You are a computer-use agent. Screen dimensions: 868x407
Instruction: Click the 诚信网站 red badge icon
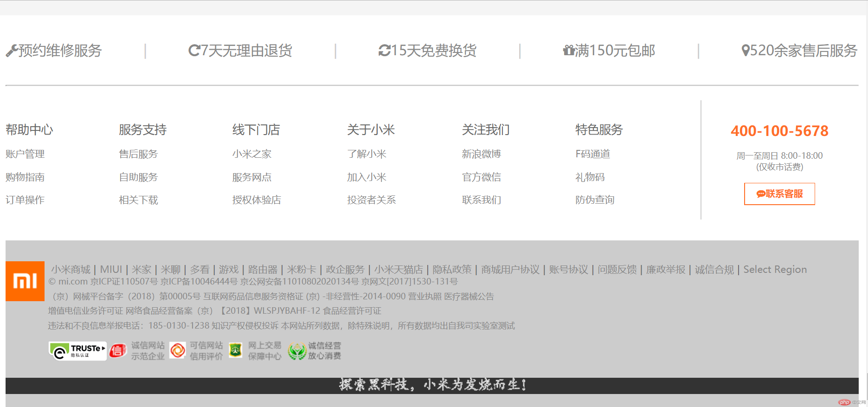[118, 351]
